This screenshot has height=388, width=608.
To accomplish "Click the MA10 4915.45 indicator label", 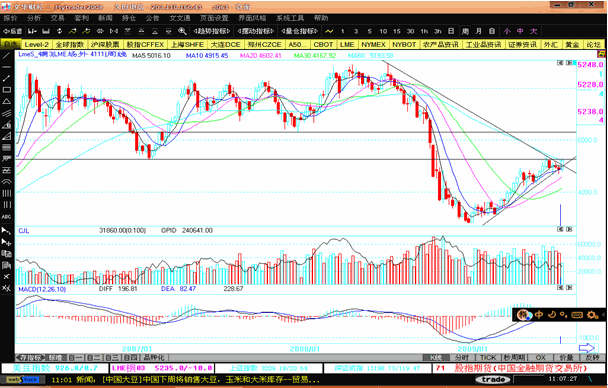I will click(207, 55).
